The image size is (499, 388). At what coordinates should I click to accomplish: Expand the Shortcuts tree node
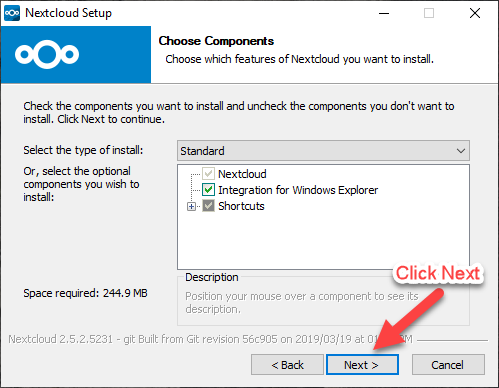coord(191,207)
